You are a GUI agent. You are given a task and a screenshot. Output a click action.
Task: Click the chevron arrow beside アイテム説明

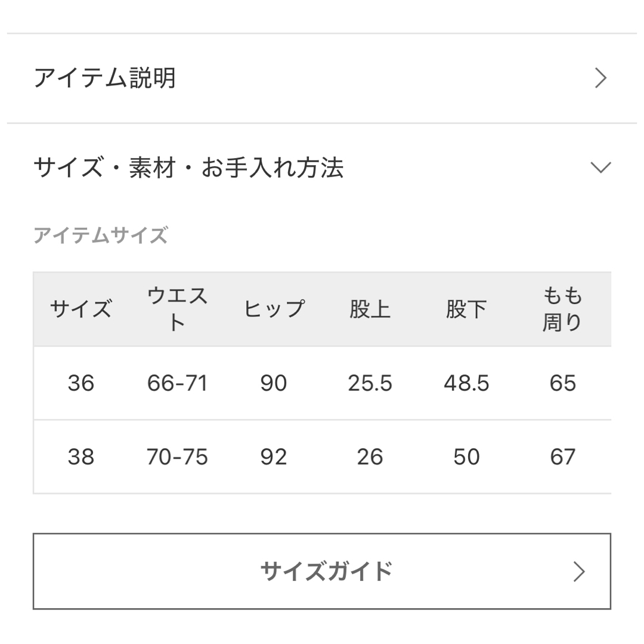[600, 78]
